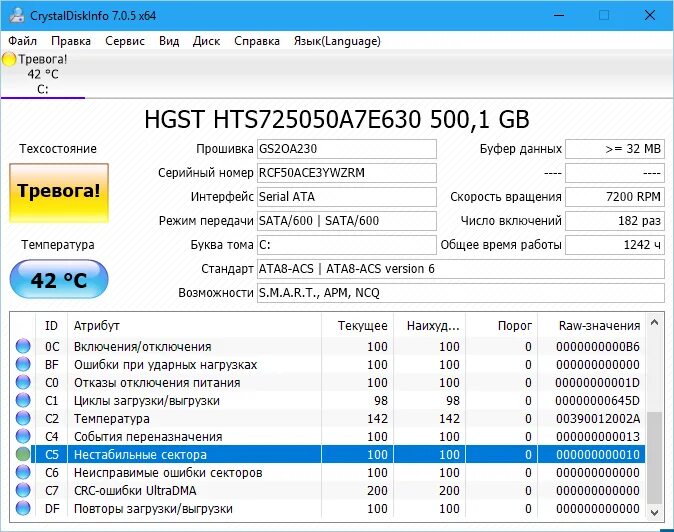This screenshot has width=674, height=532.
Task: Click status dot for 0C Включения/отключения row
Action: click(23, 346)
